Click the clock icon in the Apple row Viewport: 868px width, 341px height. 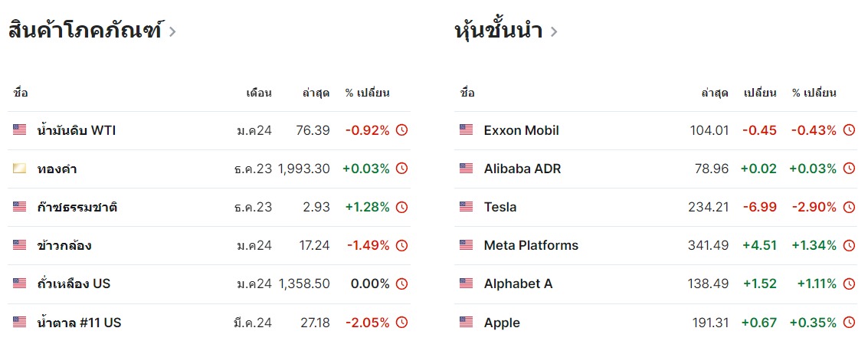click(849, 322)
